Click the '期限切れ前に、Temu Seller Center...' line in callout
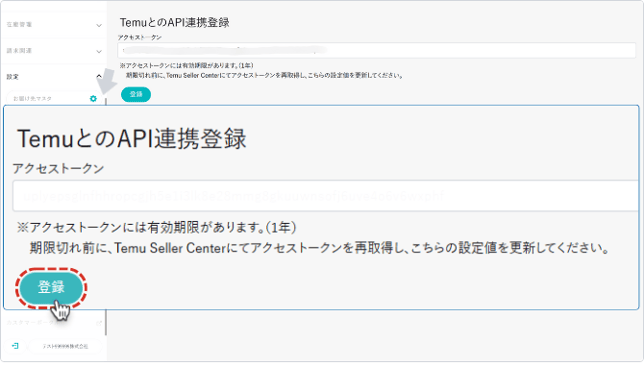 (x=319, y=248)
